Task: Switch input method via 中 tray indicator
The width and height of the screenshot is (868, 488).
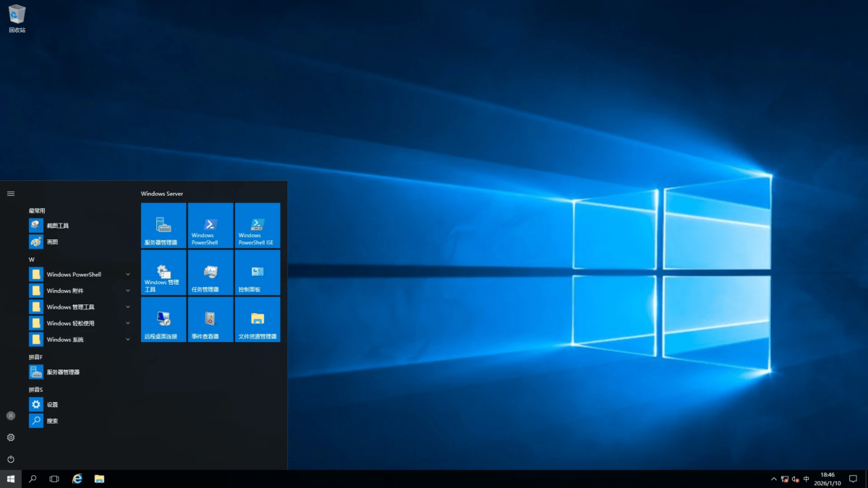Action: point(805,479)
